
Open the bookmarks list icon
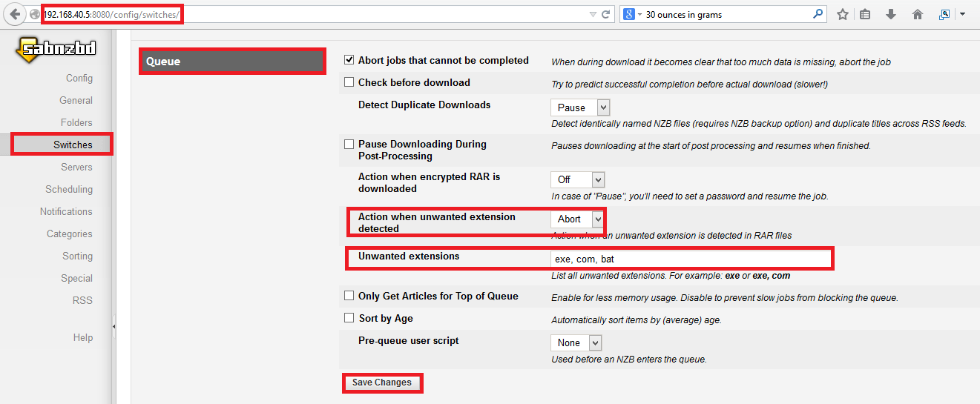[865, 14]
